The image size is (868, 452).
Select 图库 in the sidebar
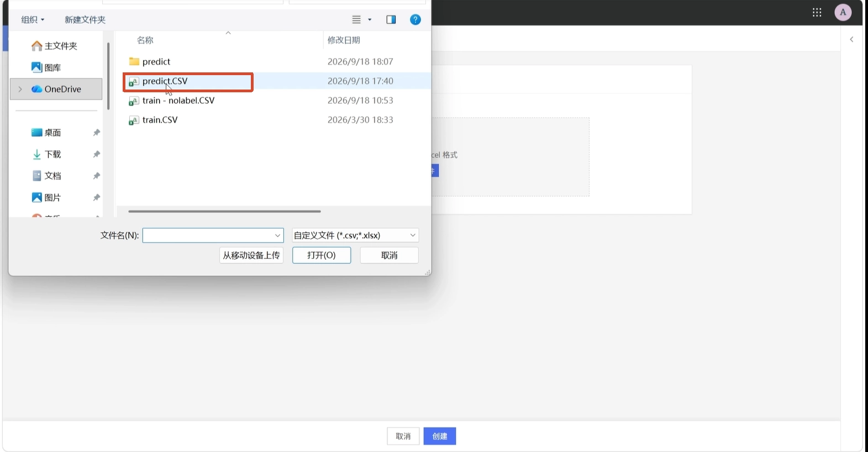pos(46,67)
